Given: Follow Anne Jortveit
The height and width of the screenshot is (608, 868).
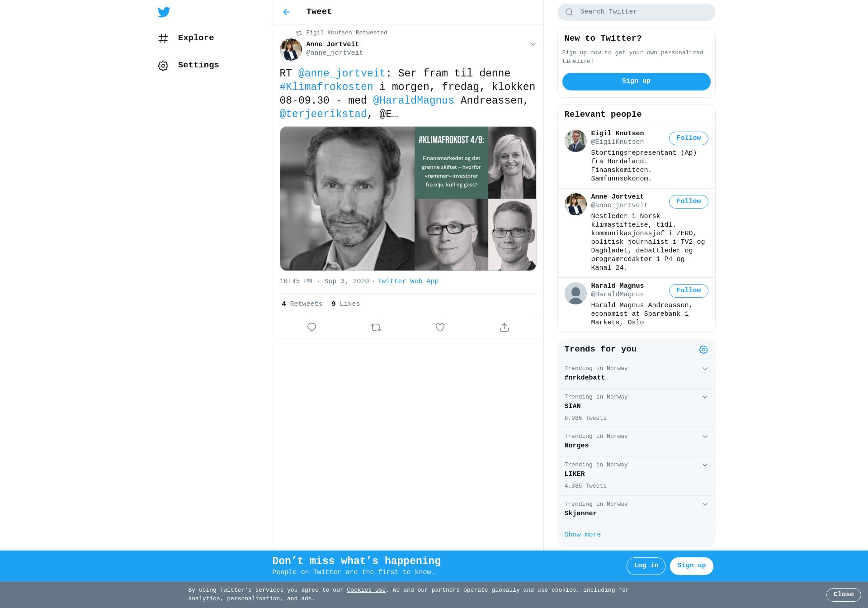Looking at the screenshot, I should (x=689, y=202).
